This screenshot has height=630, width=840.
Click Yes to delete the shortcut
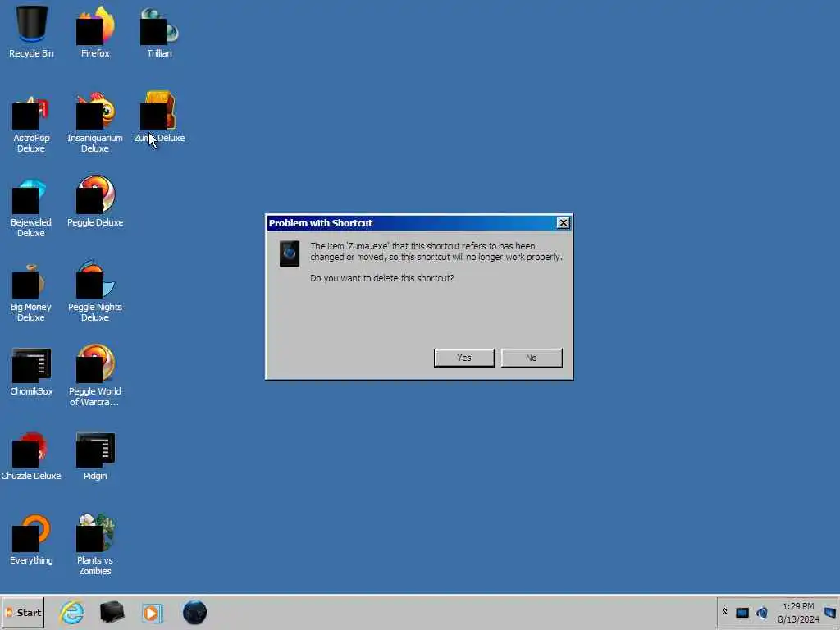click(464, 358)
